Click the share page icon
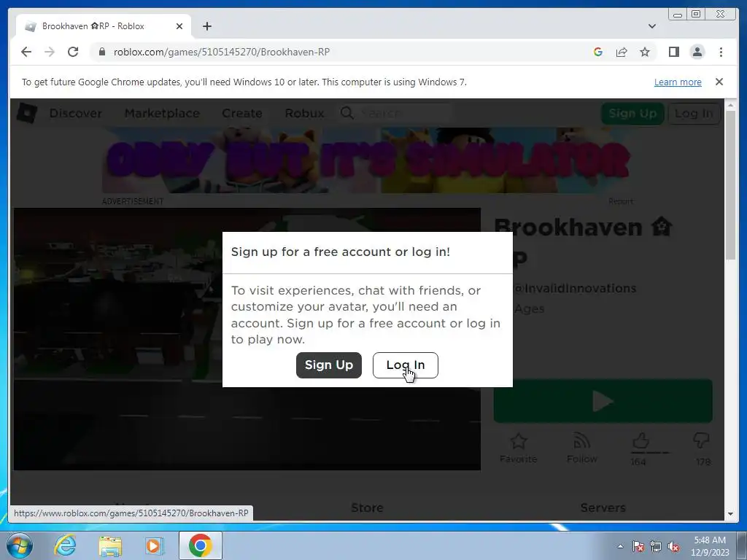The image size is (747, 560). coord(622,52)
